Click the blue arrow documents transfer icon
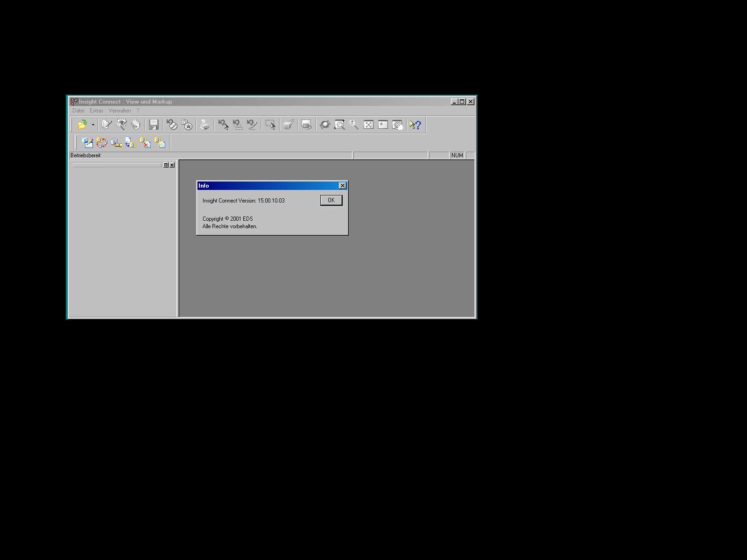The image size is (747, 560). [131, 142]
